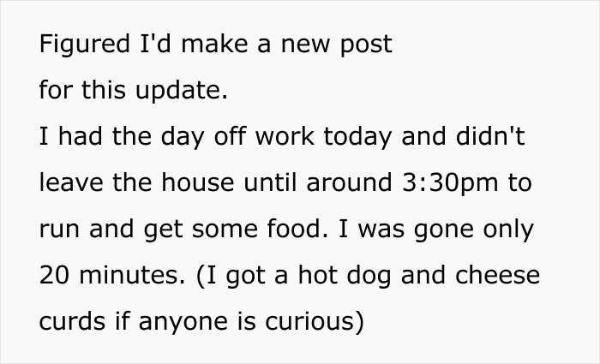Click the word "cheese"
Screen dimensions: 600x364
coord(497,275)
